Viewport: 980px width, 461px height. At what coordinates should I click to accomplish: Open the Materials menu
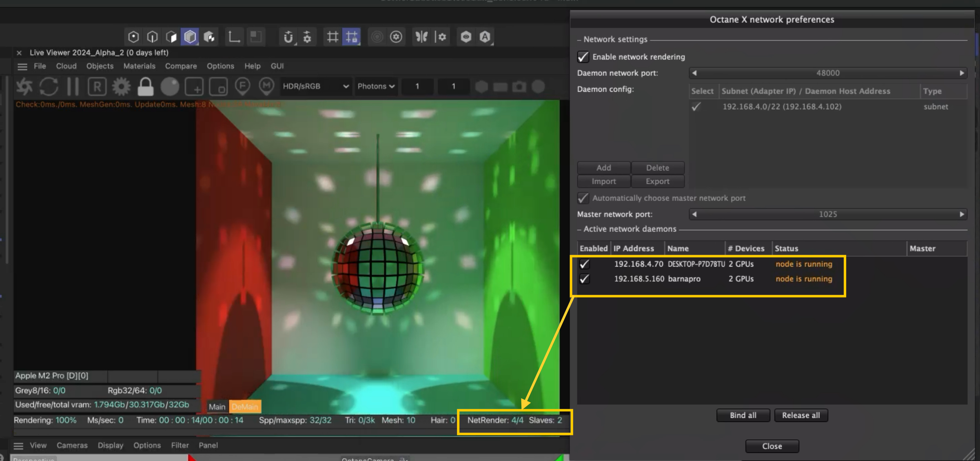(x=139, y=66)
